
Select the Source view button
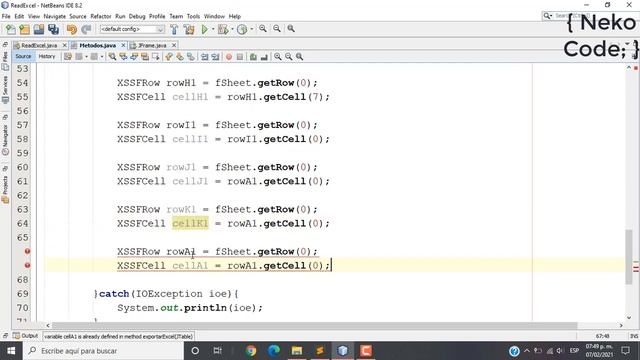coord(23,56)
